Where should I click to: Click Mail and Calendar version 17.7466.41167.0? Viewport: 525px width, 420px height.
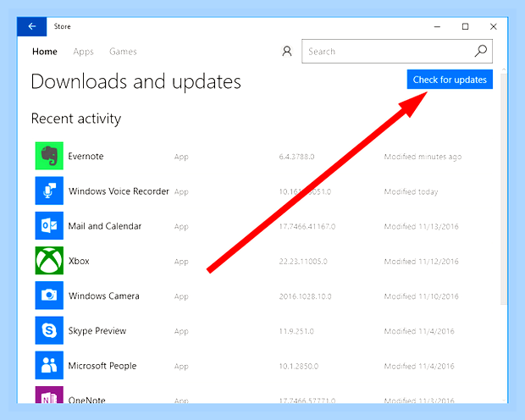[x=307, y=226]
